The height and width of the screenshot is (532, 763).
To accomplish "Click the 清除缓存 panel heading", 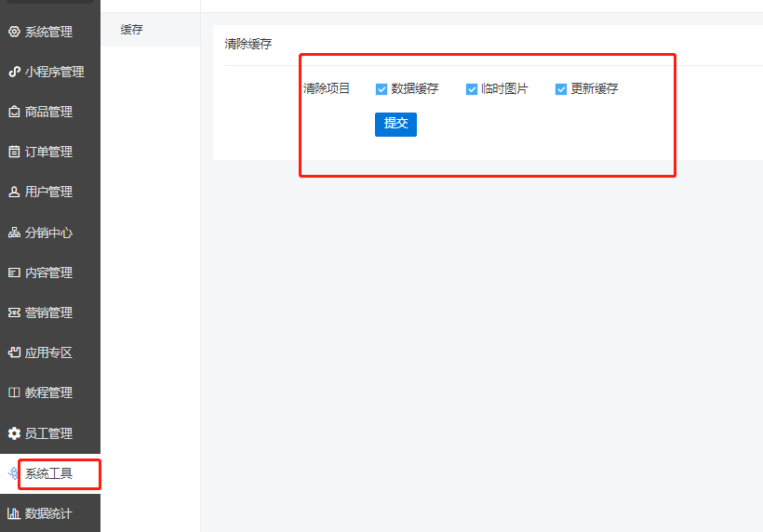I will [x=248, y=44].
